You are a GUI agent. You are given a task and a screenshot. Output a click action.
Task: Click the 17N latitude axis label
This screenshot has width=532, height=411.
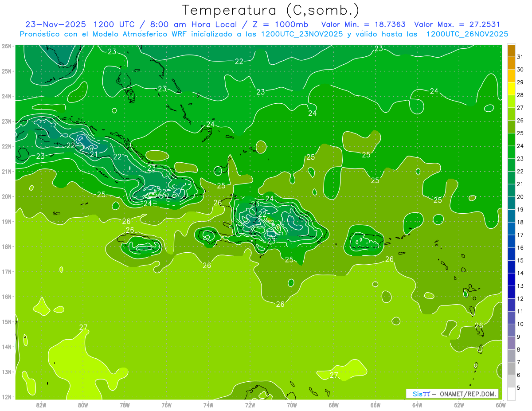coord(7,272)
